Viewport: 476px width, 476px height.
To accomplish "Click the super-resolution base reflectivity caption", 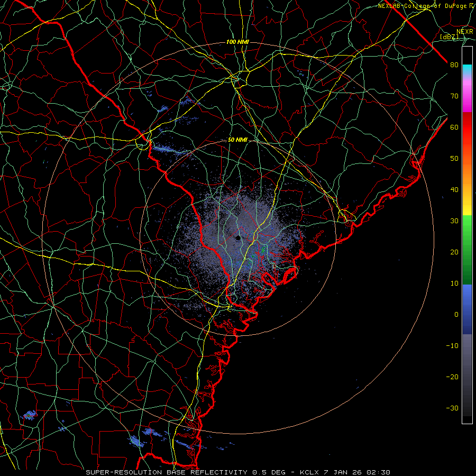I will pos(238,472).
